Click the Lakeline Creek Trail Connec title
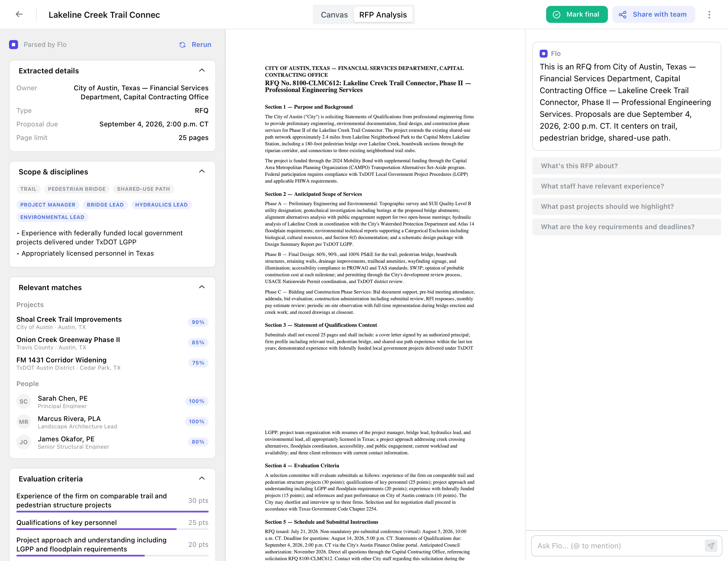The image size is (728, 561). (104, 15)
